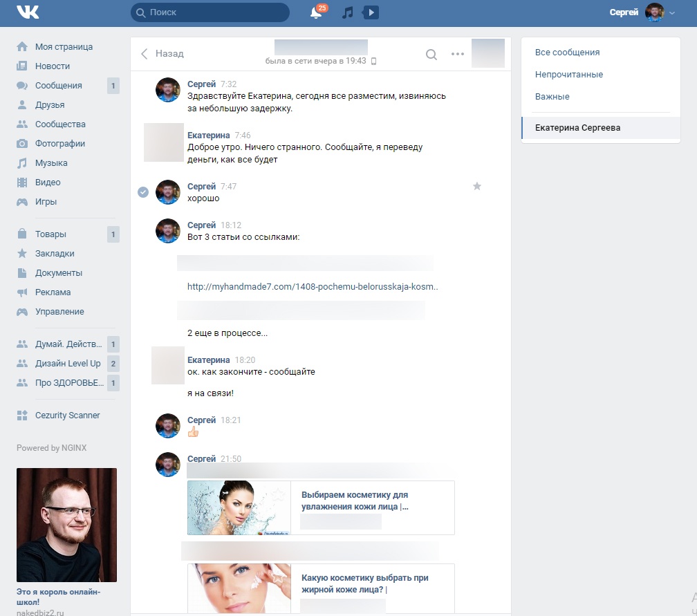The image size is (697, 616).
Task: Select the Непрочитанные filter
Action: click(569, 74)
